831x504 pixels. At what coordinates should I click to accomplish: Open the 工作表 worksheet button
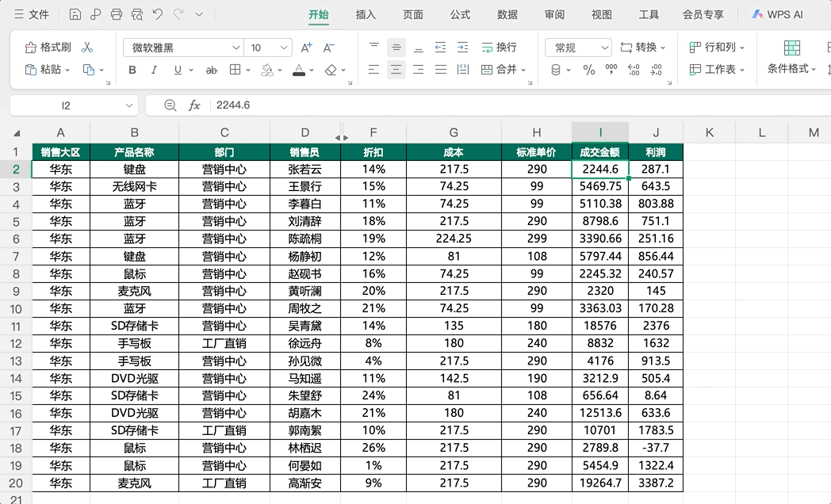tap(718, 70)
